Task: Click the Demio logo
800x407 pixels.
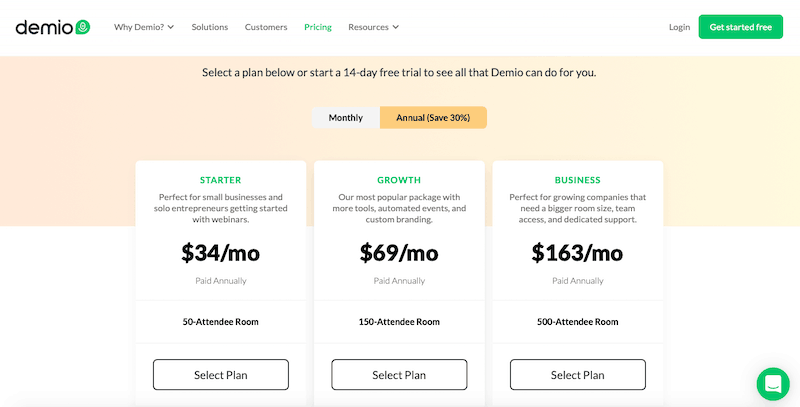Action: [x=53, y=27]
